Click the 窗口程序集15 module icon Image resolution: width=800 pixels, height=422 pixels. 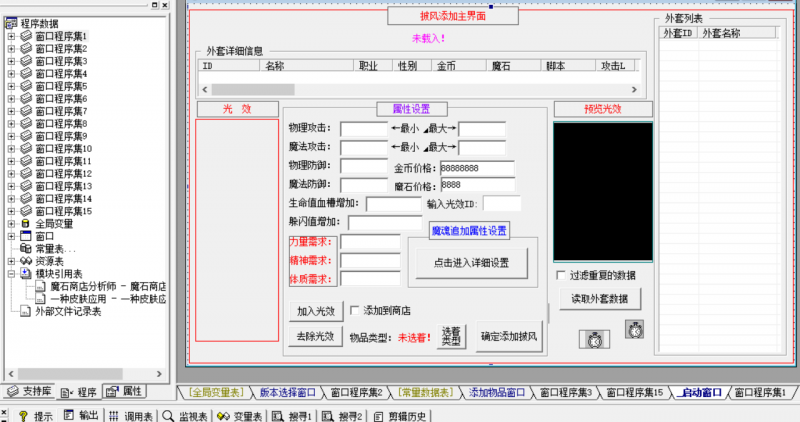[26, 211]
